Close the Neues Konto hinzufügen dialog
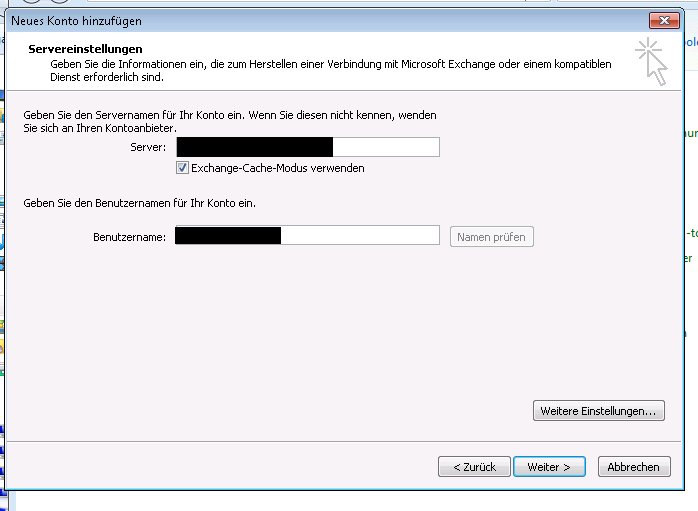The height and width of the screenshot is (511, 698). point(664,20)
